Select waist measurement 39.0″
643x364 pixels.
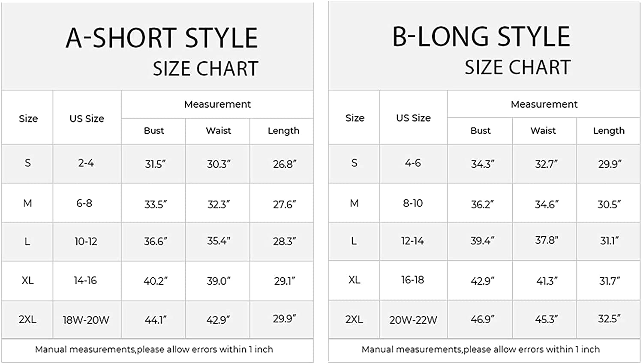[219, 281]
